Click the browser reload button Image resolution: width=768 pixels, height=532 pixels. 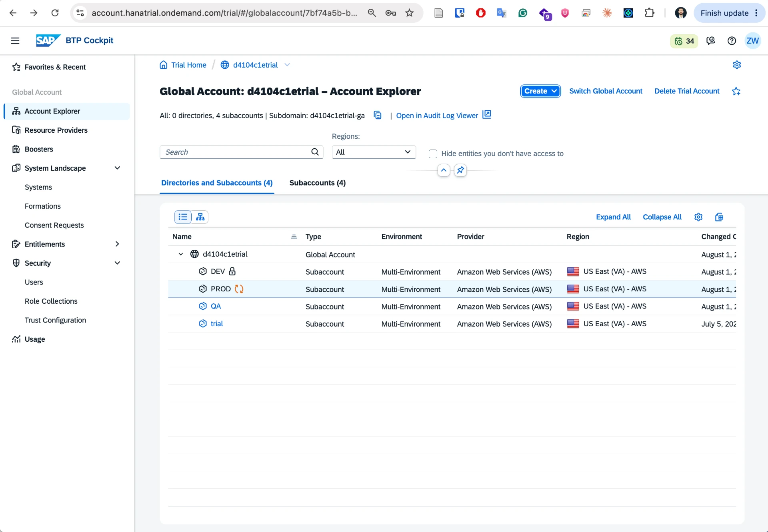(55, 13)
